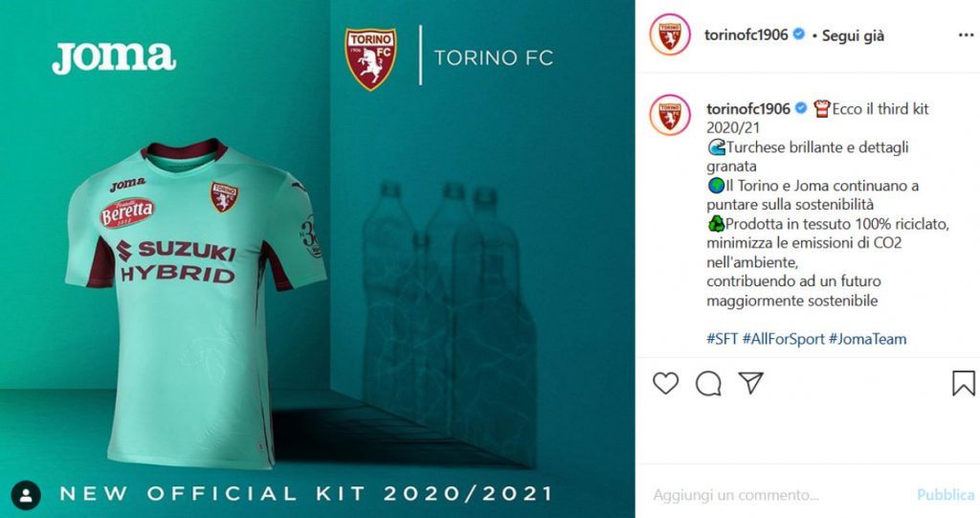The height and width of the screenshot is (518, 980).
Task: Open comments via speech bubble icon
Action: coord(708,384)
